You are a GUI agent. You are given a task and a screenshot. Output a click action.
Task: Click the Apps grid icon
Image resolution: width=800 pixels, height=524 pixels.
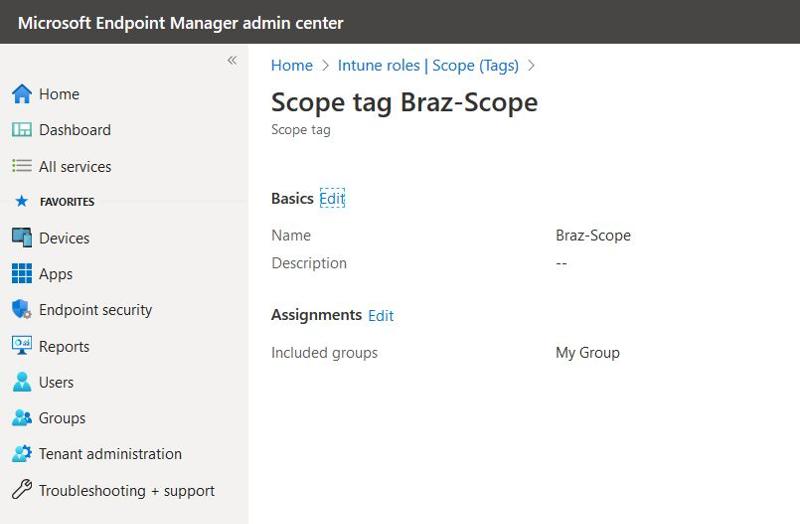pyautogui.click(x=22, y=273)
